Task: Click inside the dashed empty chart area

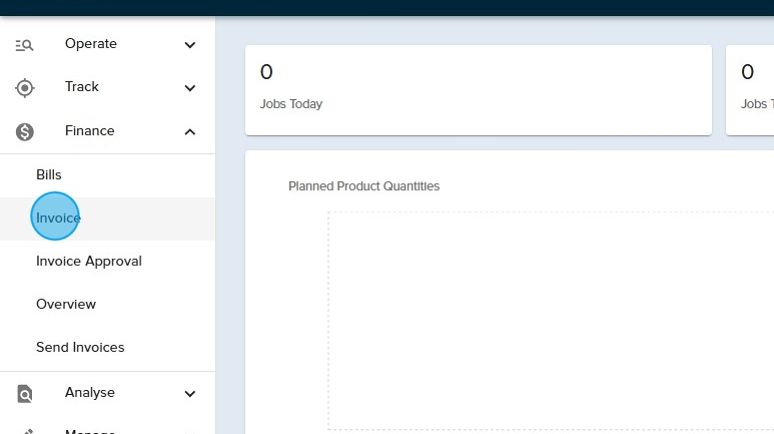Action: (550, 320)
